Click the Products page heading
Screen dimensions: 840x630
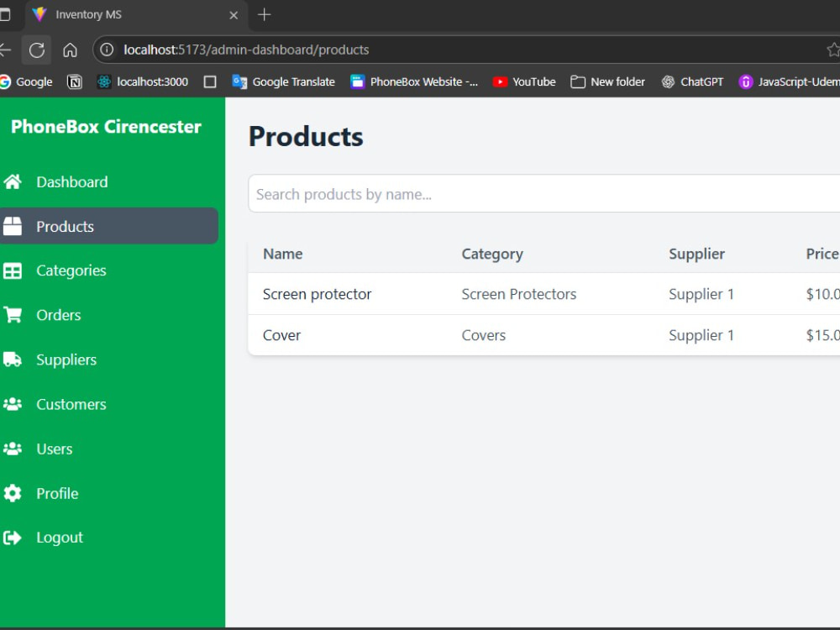306,137
